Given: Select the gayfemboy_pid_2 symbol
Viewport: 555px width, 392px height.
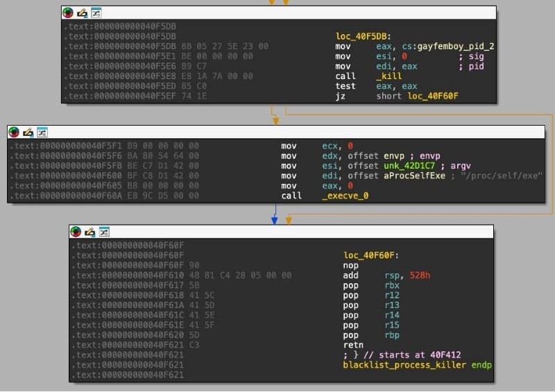Looking at the screenshot, I should (x=456, y=46).
